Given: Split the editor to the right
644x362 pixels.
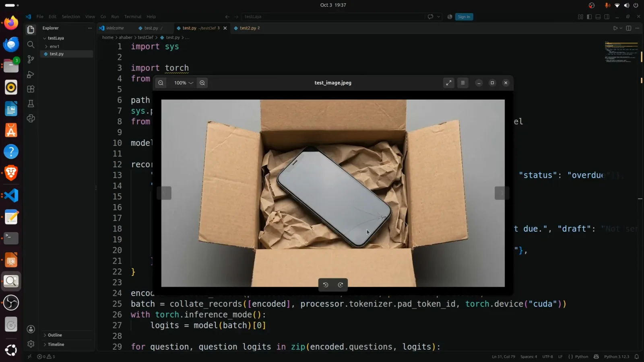Looking at the screenshot, I should click(629, 28).
